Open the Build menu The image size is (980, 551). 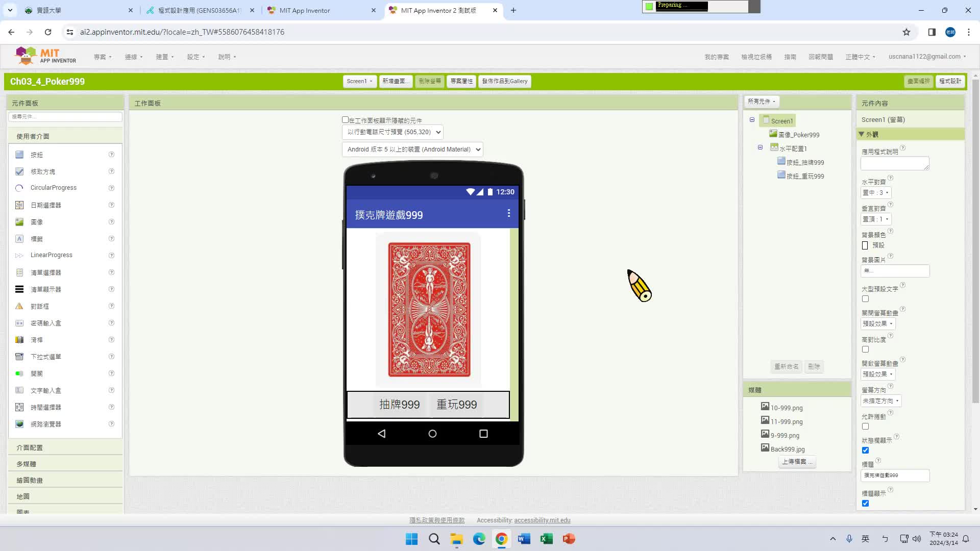coord(165,57)
